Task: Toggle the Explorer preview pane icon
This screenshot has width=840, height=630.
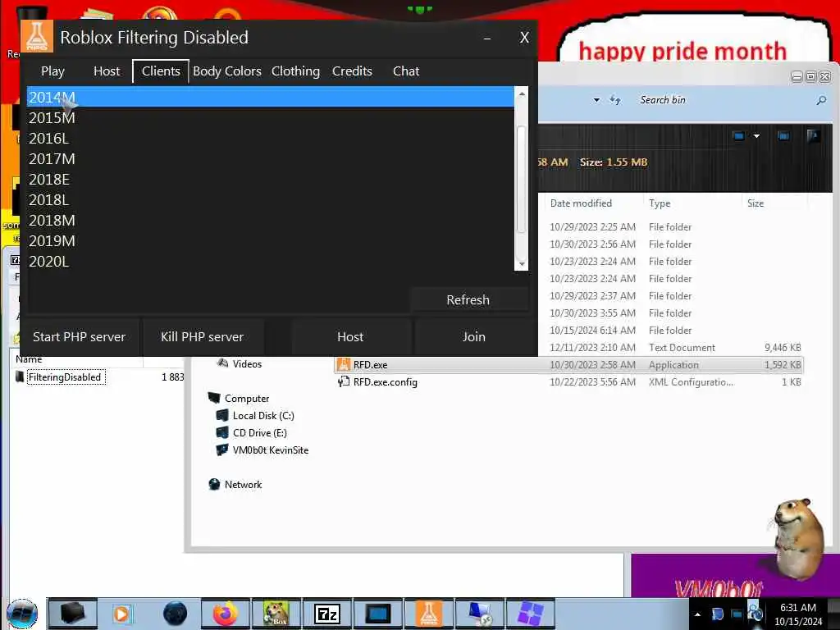Action: (783, 136)
